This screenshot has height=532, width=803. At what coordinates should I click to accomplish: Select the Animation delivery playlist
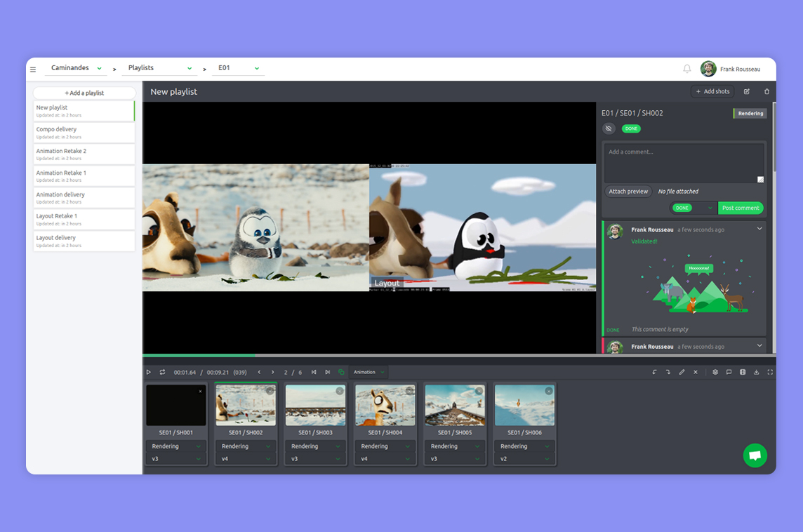coord(84,198)
